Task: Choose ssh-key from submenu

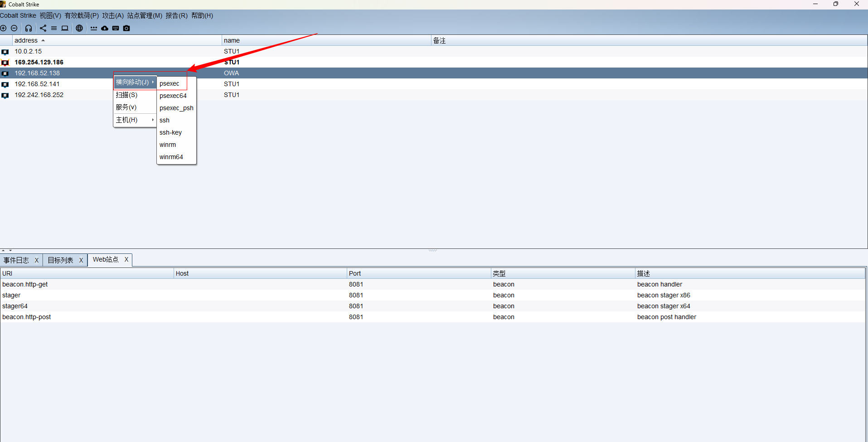Action: click(x=176, y=132)
